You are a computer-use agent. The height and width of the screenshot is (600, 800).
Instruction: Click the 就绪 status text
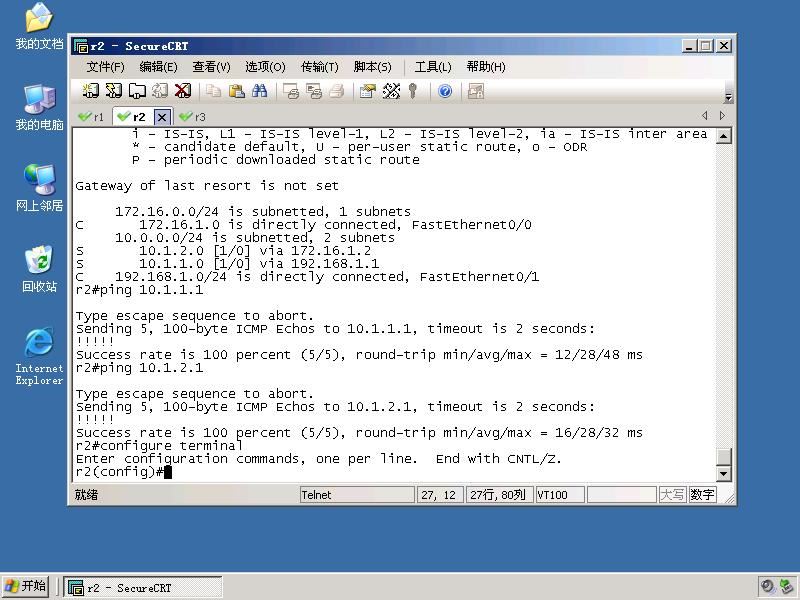click(86, 495)
